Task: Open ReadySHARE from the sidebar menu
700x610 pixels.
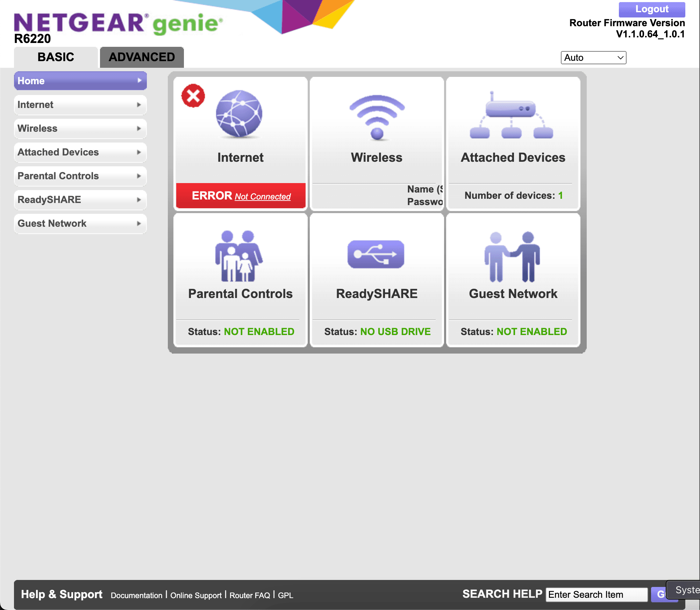Action: pos(80,199)
